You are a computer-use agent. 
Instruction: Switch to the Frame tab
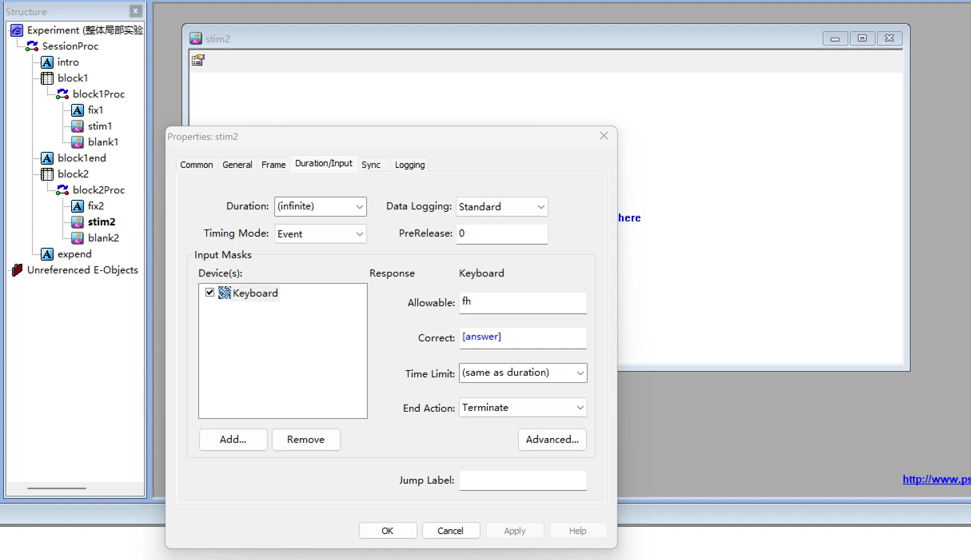[x=273, y=165]
